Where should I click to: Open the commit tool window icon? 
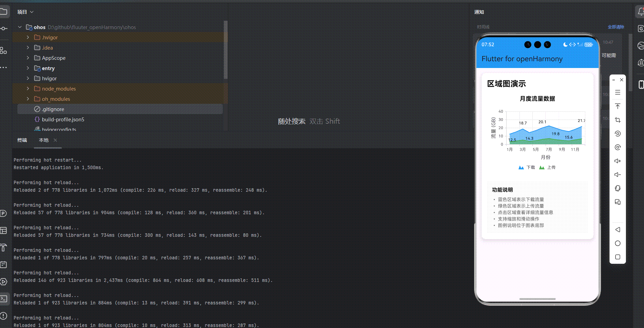pyautogui.click(x=3, y=28)
